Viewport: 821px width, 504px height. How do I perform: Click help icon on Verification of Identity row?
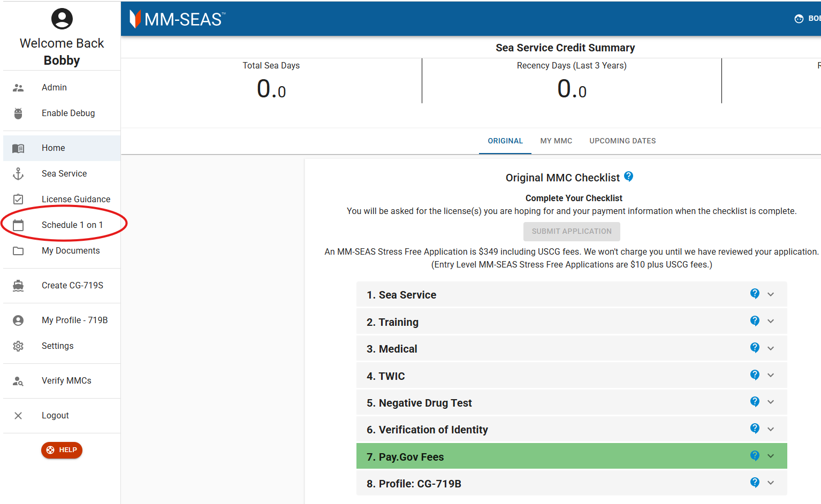[x=755, y=429]
